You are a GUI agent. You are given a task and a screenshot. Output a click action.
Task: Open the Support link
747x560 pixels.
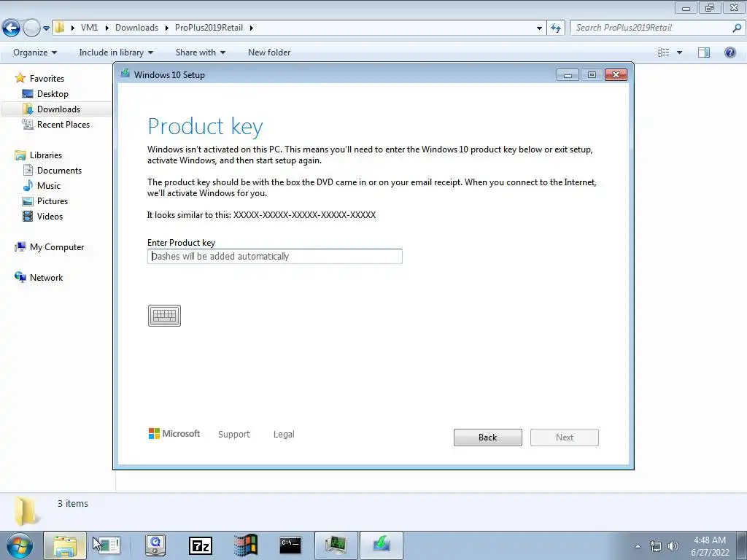pos(234,434)
